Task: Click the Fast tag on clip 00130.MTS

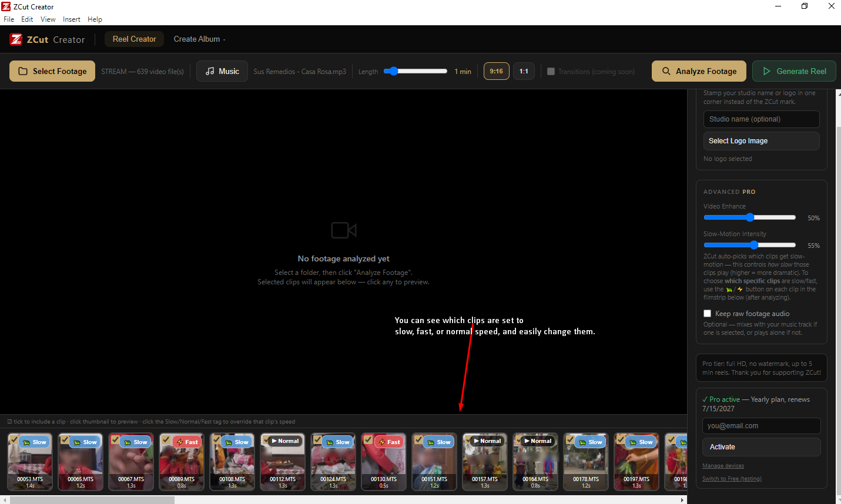Action: [388, 442]
